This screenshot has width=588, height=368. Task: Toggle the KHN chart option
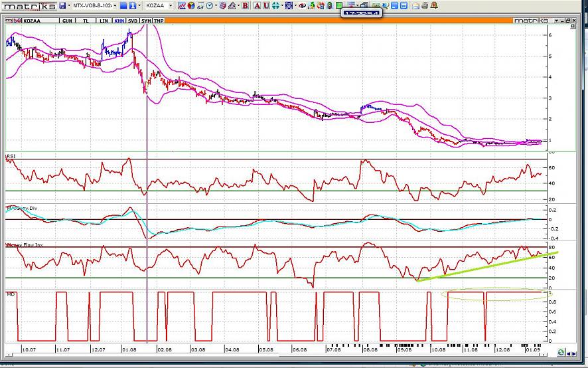pyautogui.click(x=119, y=21)
